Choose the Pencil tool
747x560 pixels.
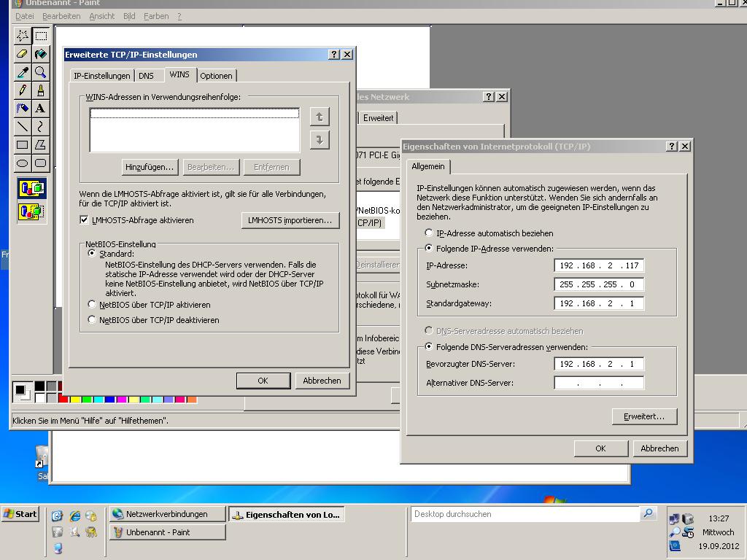click(22, 90)
